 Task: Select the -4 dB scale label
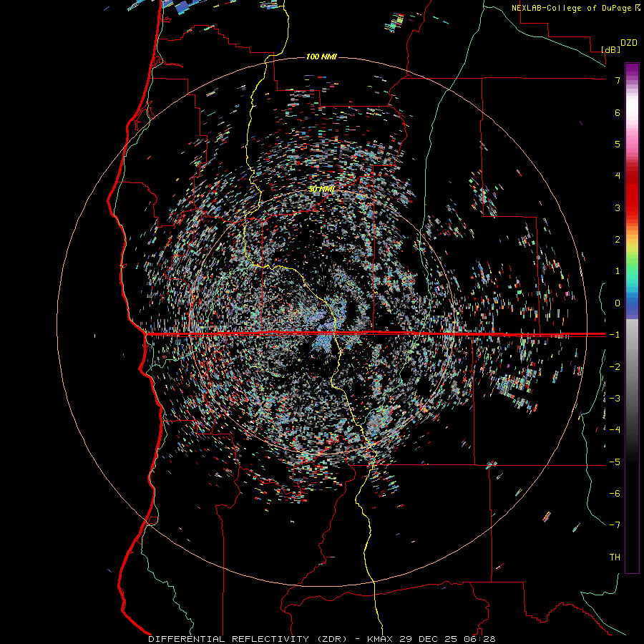point(615,429)
